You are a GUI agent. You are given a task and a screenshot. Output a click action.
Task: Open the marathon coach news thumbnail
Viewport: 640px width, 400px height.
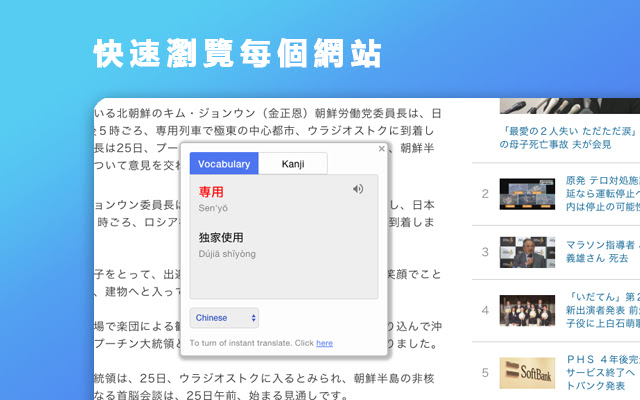pos(527,252)
